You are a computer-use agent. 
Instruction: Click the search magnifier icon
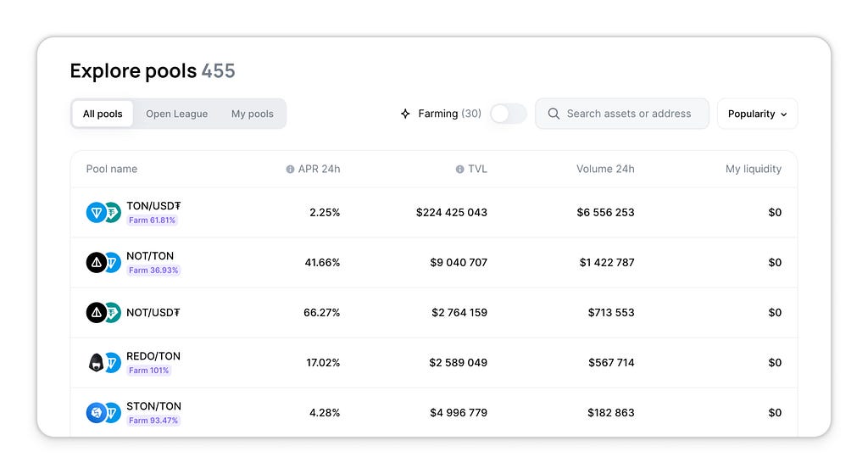554,114
